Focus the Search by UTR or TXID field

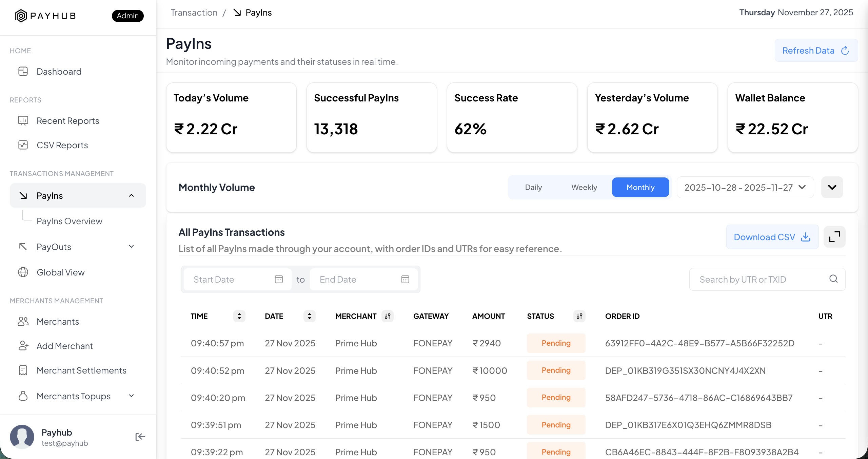[x=756, y=279]
